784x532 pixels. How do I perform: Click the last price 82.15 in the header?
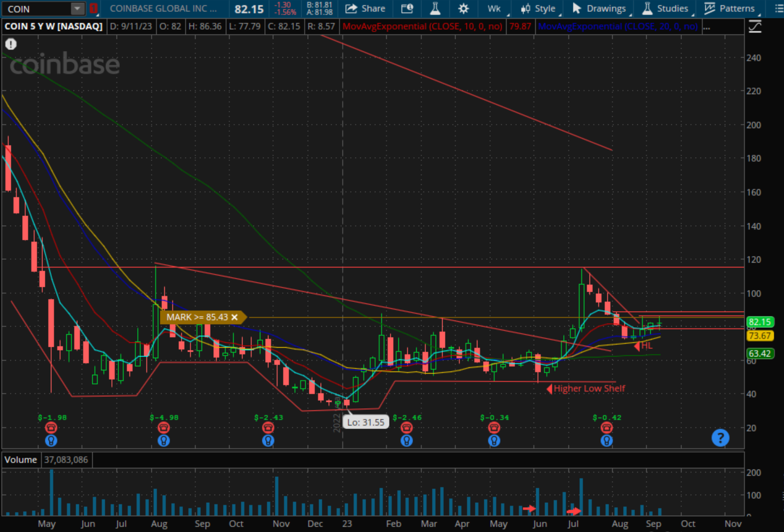[249, 9]
